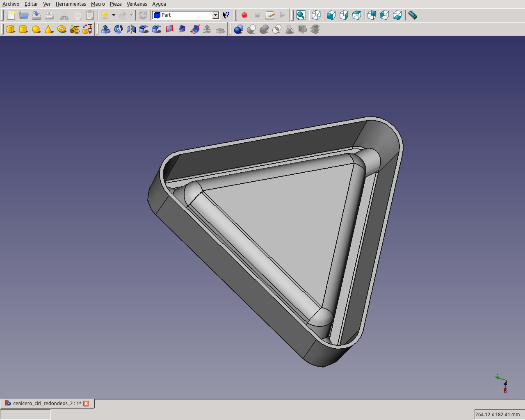Click the stop macro recording button

pyautogui.click(x=257, y=15)
